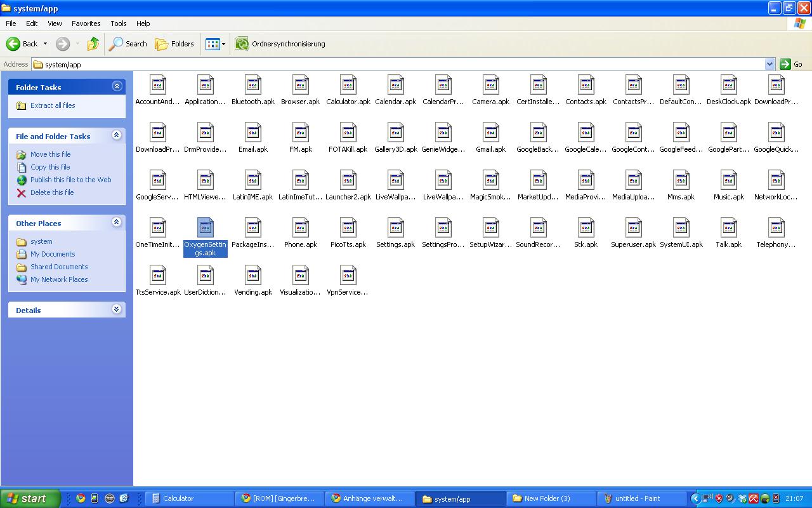Click Publish this file to the Web
The image size is (812, 508).
click(71, 180)
